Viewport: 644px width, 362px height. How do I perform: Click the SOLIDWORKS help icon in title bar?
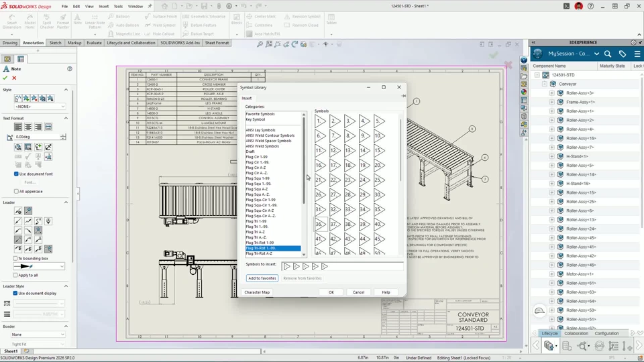tap(590, 6)
